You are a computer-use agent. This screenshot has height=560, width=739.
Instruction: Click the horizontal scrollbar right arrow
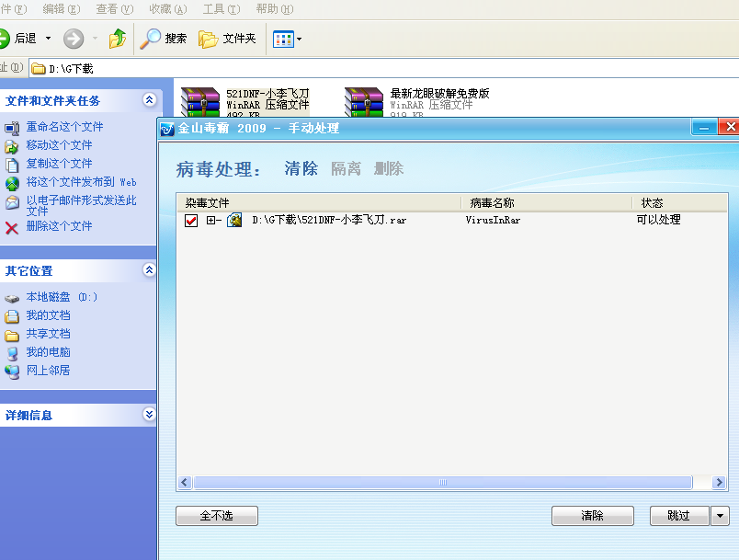coord(719,482)
